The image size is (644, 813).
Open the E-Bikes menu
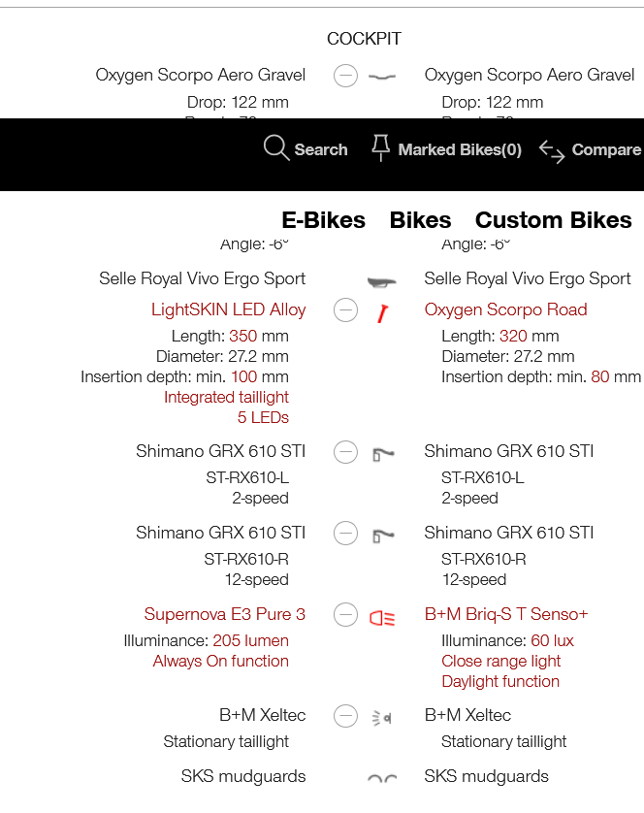[x=324, y=220]
